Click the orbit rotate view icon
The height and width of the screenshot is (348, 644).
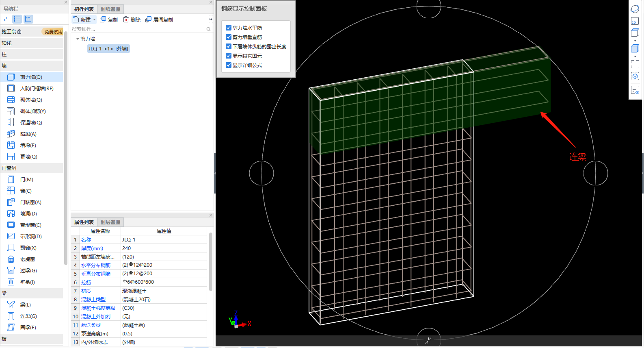pyautogui.click(x=635, y=9)
